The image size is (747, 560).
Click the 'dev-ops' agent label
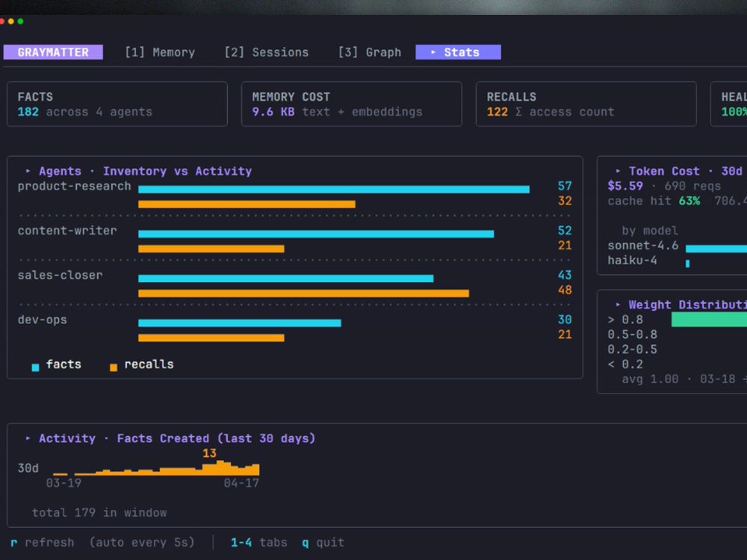[43, 320]
